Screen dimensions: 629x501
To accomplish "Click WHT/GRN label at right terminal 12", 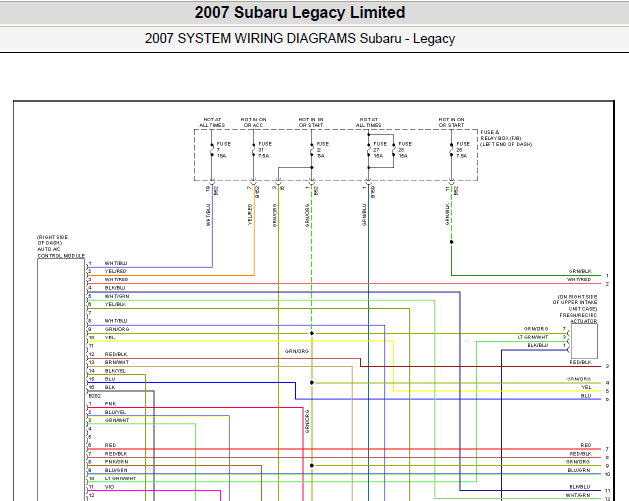I will click(578, 495).
